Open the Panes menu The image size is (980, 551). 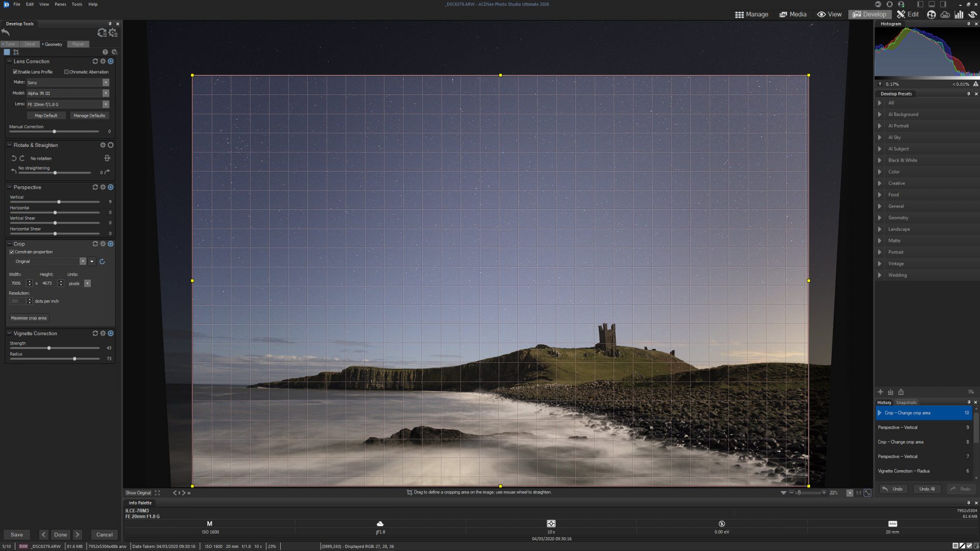click(x=60, y=4)
